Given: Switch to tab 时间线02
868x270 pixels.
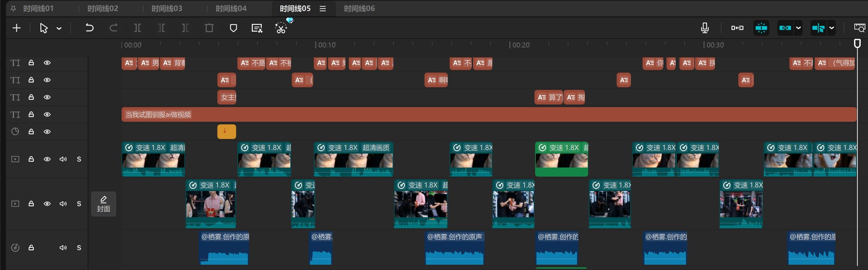Looking at the screenshot, I should pos(103,8).
